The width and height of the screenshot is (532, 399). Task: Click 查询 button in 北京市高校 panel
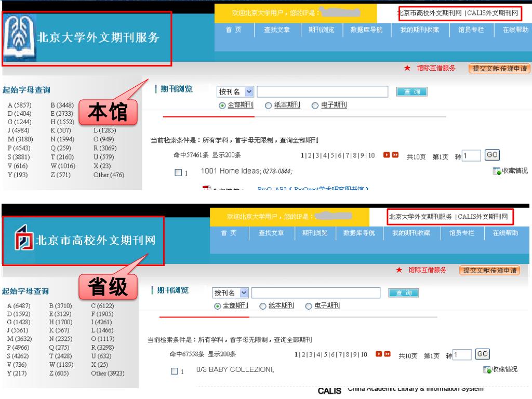point(403,292)
